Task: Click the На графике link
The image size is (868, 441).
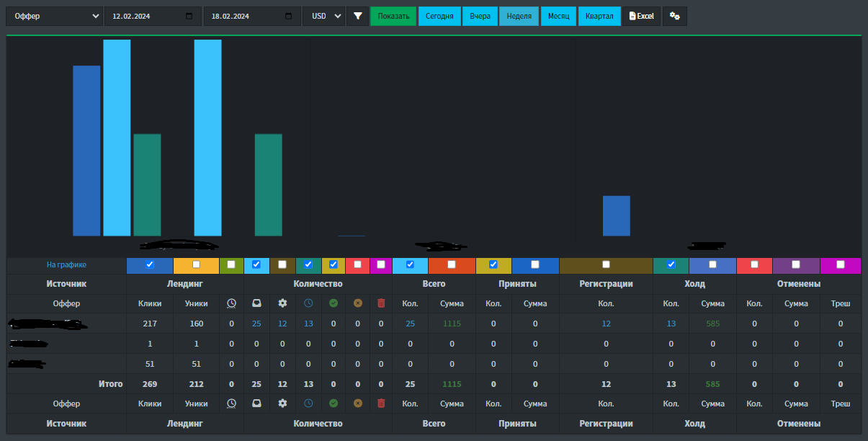Action: (x=66, y=264)
